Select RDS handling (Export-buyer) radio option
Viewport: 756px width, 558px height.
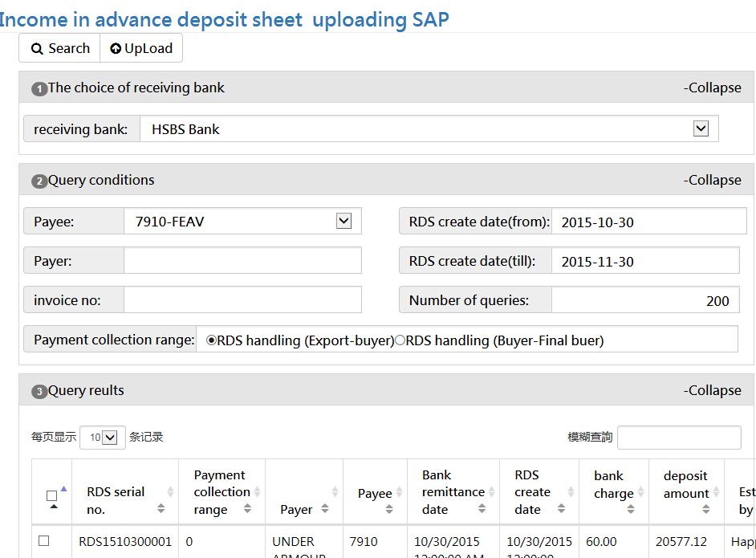[x=212, y=340]
